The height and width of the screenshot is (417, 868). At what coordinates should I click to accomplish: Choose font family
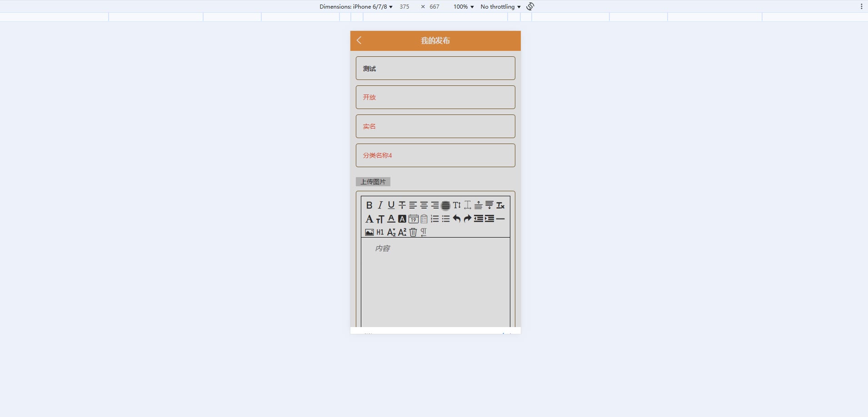369,219
